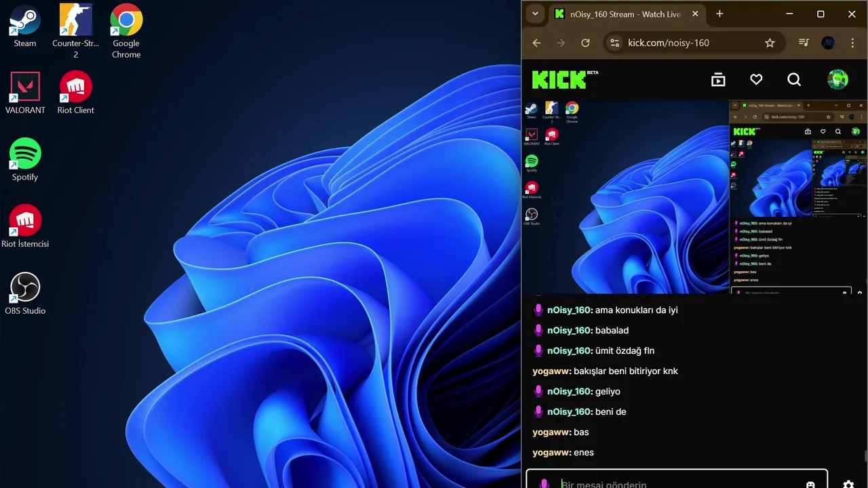Open chat settings gear icon
The image size is (868, 488).
[x=848, y=485]
